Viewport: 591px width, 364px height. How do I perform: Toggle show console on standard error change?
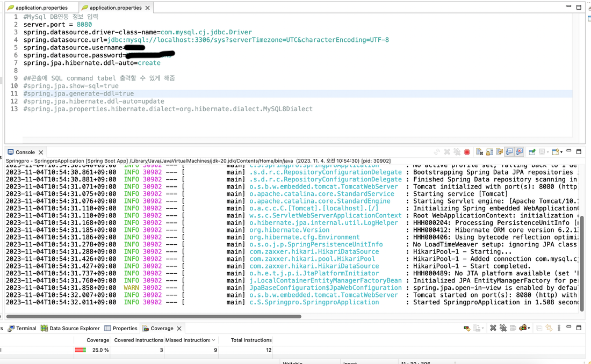pos(520,152)
